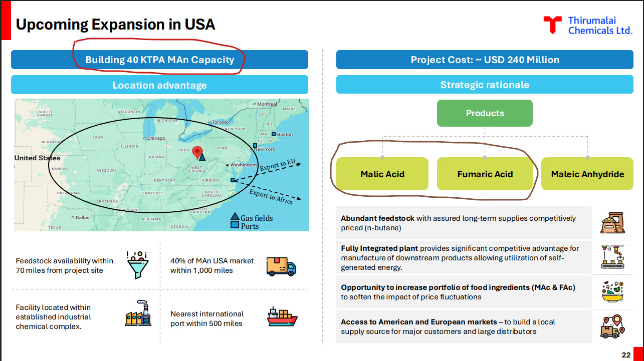Image resolution: width=644 pixels, height=361 pixels.
Task: Click the Strategic rationale header
Action: [485, 85]
